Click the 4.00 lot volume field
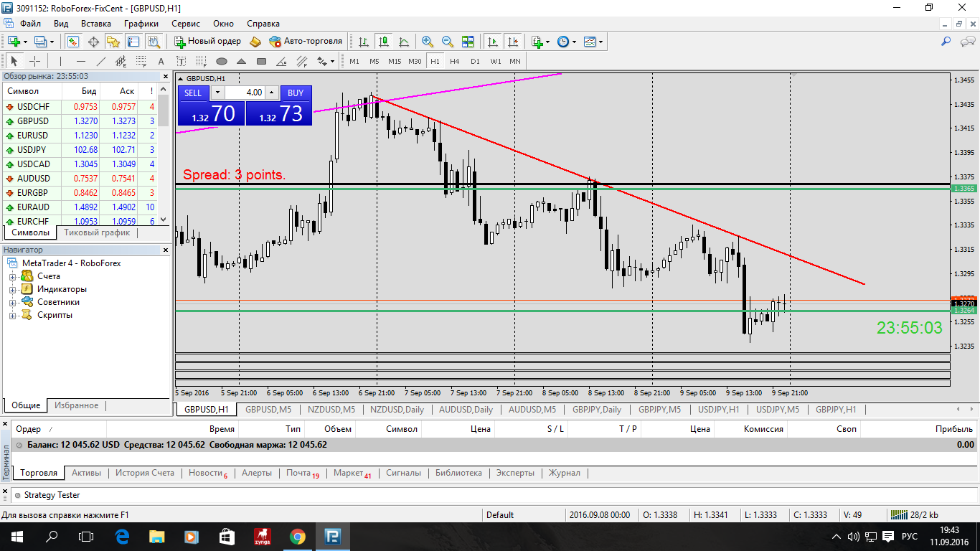 tap(245, 93)
